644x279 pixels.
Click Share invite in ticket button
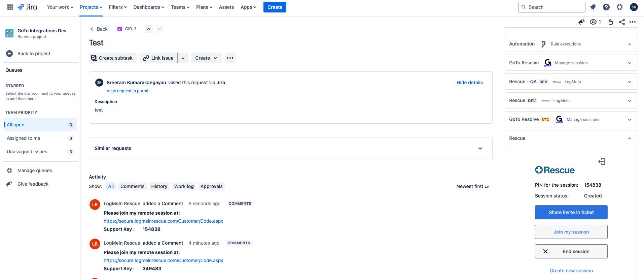[x=571, y=212]
